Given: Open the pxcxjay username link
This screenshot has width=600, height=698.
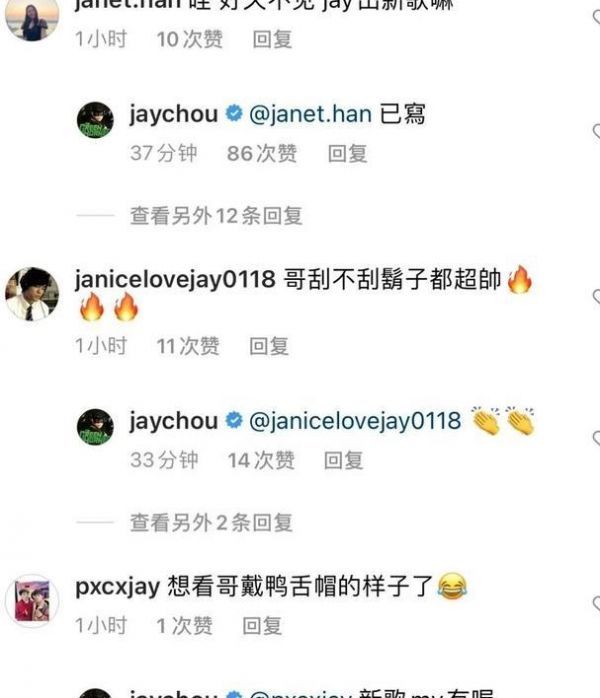Looking at the screenshot, I should [x=118, y=588].
